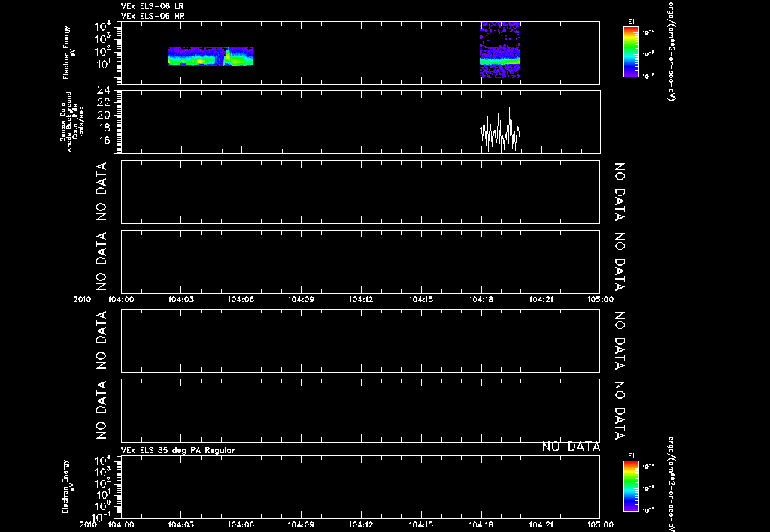Click "105:00" on the bottom time axis
This screenshot has width=770, height=532.
tap(600, 525)
